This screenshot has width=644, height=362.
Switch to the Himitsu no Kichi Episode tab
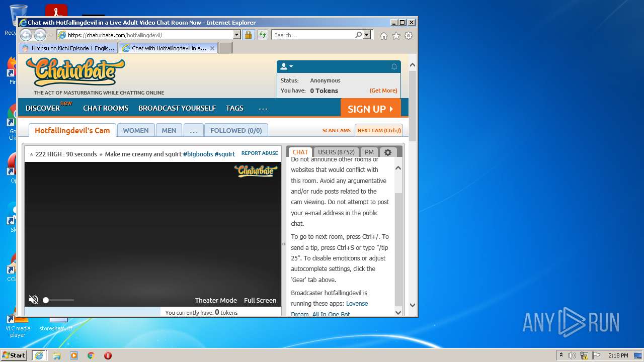click(x=68, y=48)
